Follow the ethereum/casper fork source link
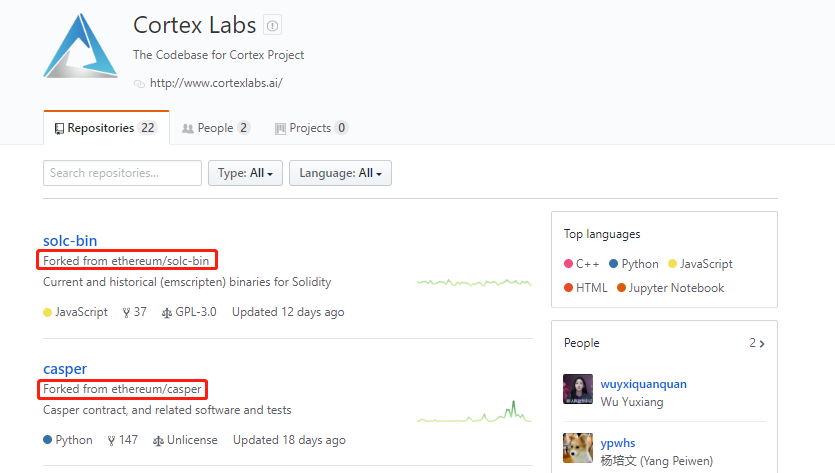835x473 pixels. tap(156, 389)
